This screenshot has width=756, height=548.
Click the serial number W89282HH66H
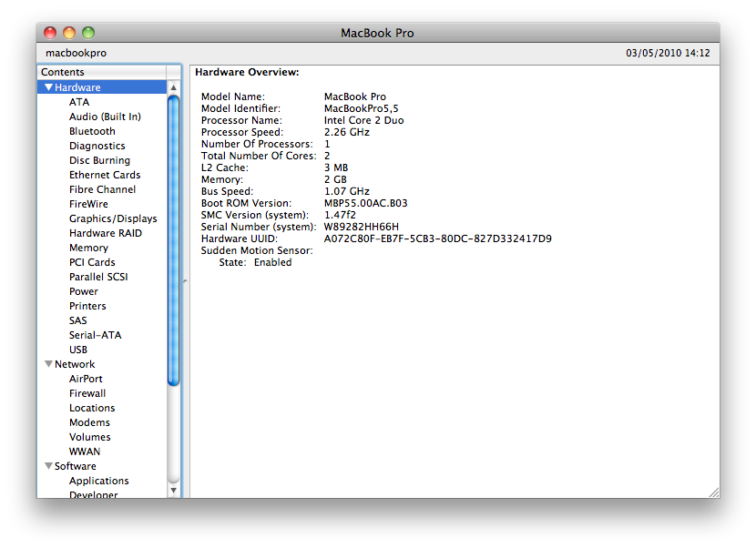click(361, 227)
